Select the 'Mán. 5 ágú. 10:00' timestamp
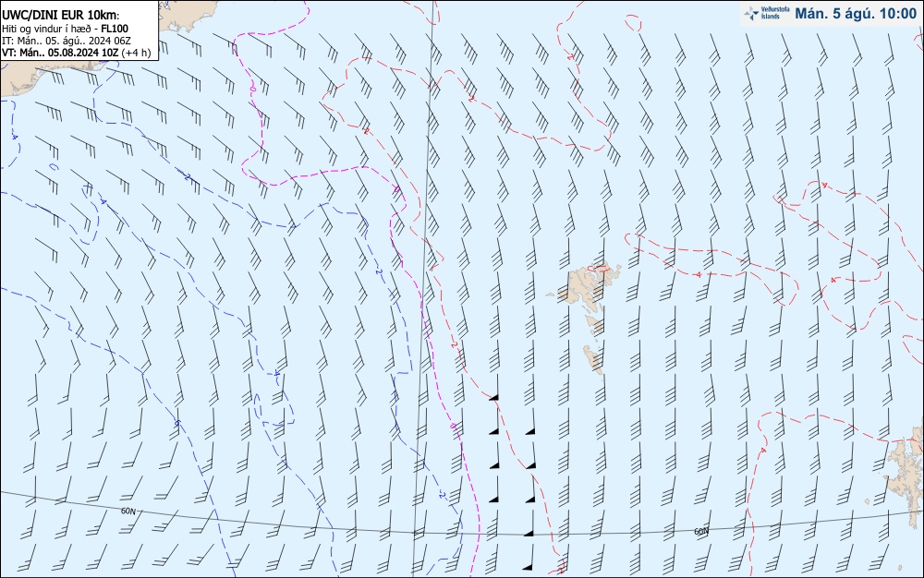924x578 pixels. click(856, 14)
